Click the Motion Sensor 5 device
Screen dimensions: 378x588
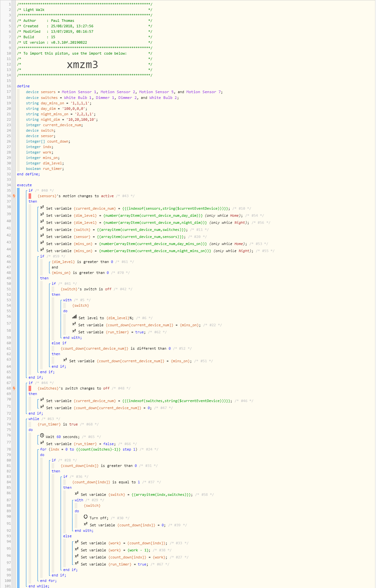coord(156,92)
